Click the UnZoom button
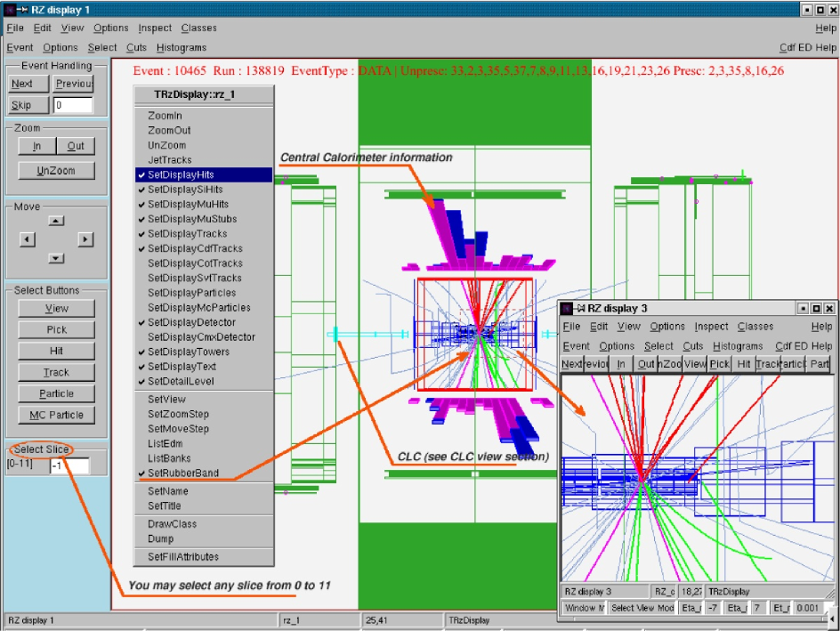This screenshot has height=631, width=840. (x=56, y=171)
